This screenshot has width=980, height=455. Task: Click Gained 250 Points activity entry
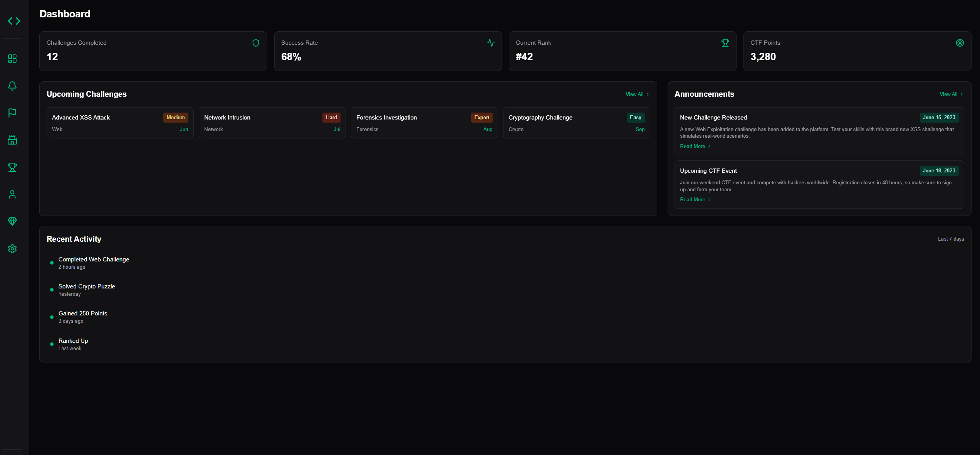83,317
